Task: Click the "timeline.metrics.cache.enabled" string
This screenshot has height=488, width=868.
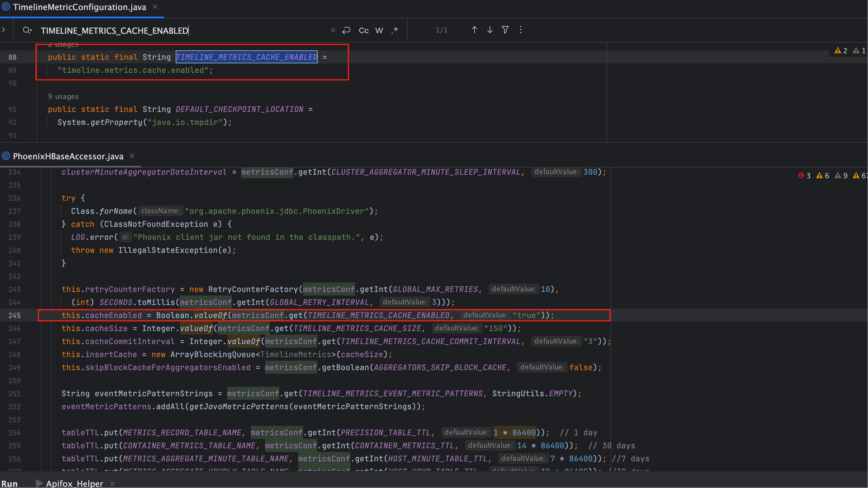Action: (133, 70)
